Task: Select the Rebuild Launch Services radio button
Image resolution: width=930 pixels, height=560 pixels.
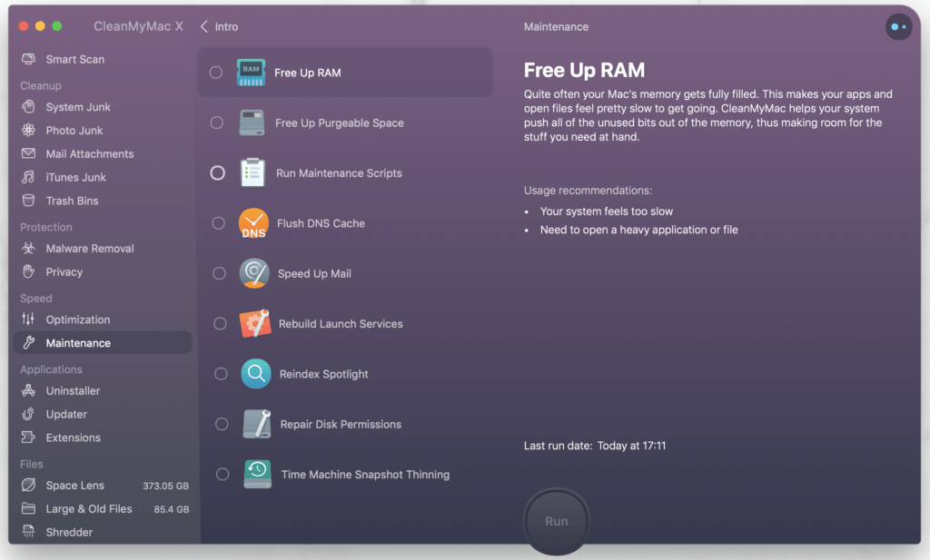Action: coord(220,323)
